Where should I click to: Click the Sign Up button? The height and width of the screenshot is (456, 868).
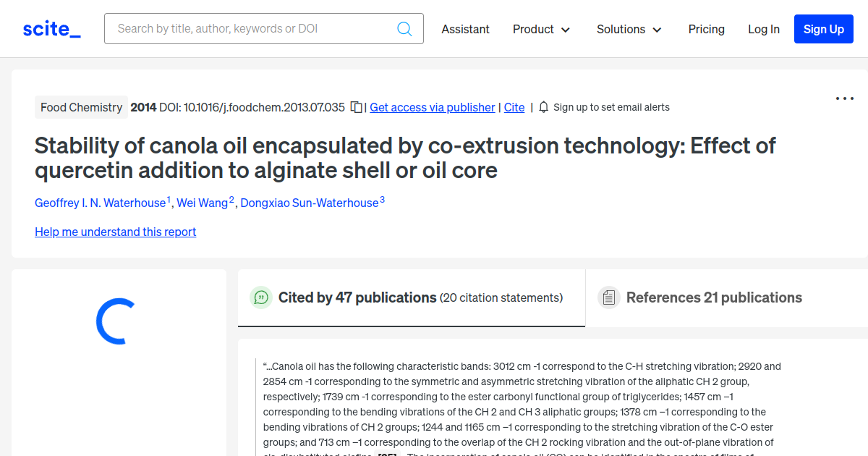point(823,29)
